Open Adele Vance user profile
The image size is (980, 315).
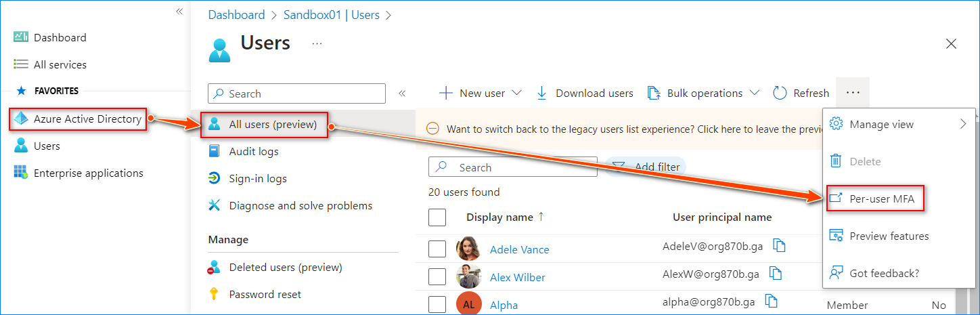click(520, 249)
